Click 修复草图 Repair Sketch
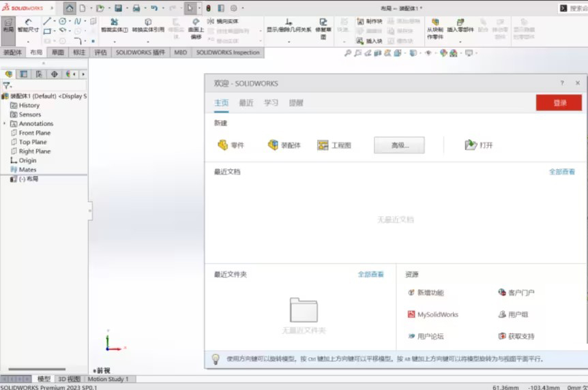 [323, 29]
